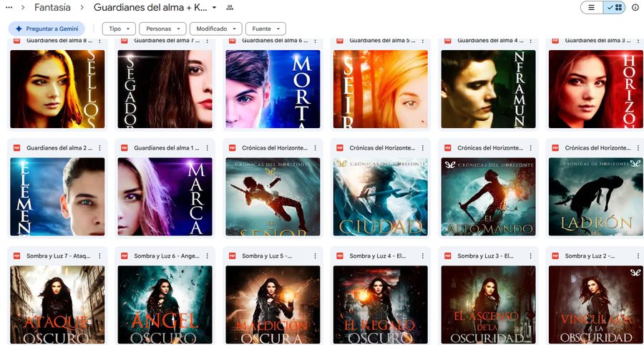Open the Marca purple cover thumbnail
The image size is (644, 345).
click(x=165, y=197)
